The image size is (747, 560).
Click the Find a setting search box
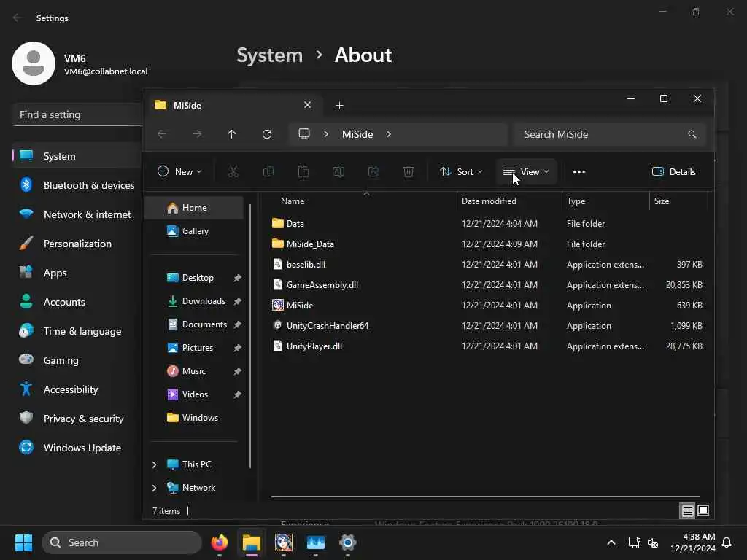pyautogui.click(x=77, y=114)
